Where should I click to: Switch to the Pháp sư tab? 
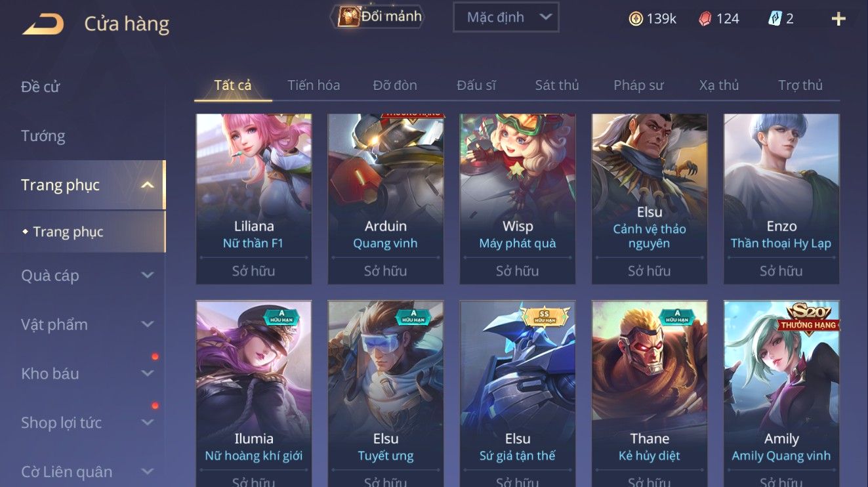638,85
